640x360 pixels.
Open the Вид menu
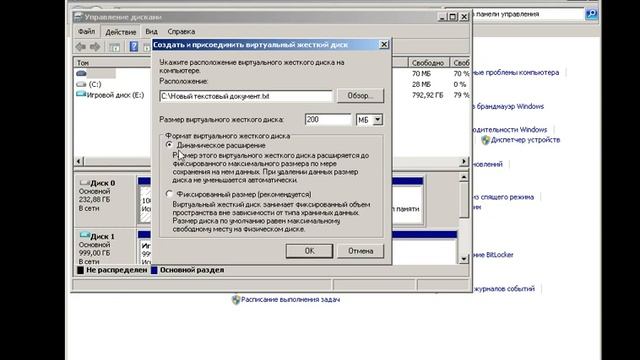151,31
